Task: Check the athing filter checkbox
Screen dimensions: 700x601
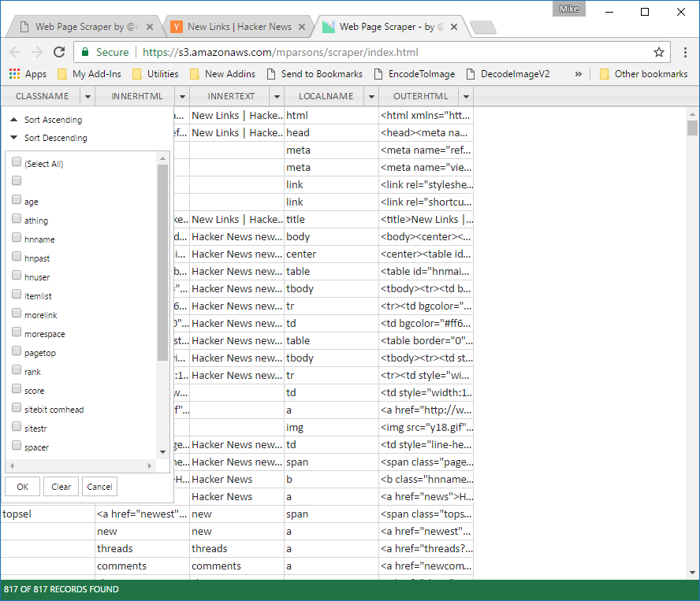Action: [x=17, y=218]
